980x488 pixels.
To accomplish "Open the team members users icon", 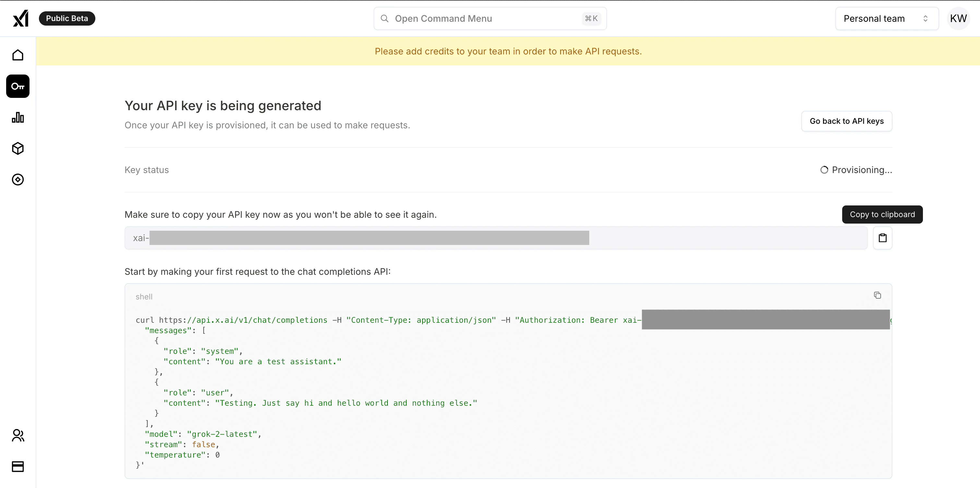I will (18, 435).
